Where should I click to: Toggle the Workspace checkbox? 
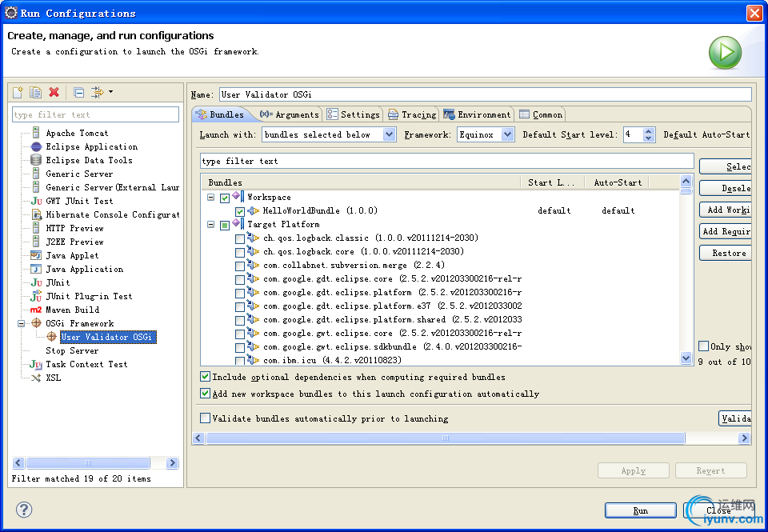[x=225, y=198]
